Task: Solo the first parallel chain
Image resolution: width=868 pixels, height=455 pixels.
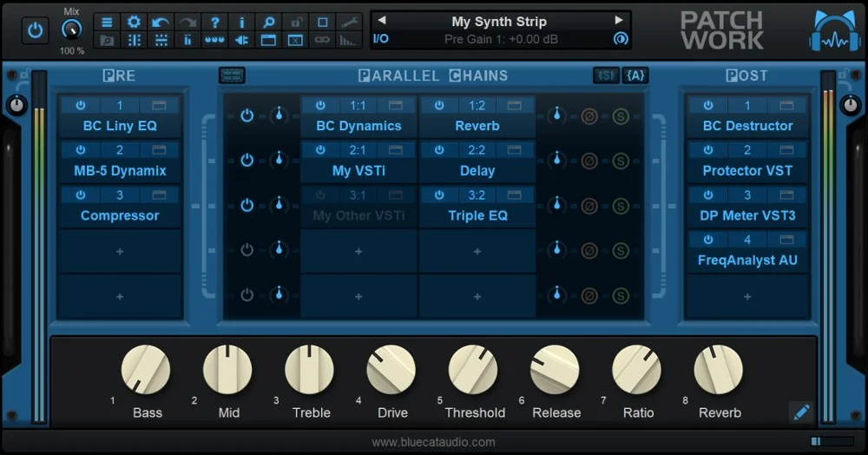Action: click(x=621, y=115)
